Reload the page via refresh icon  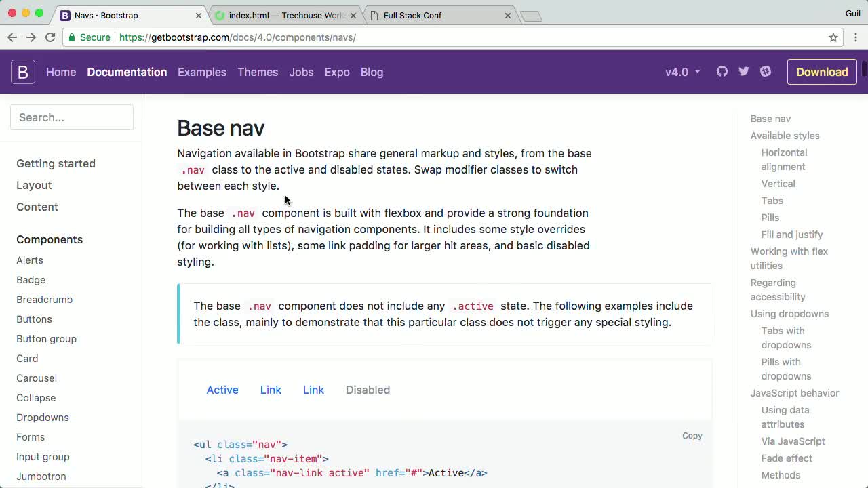point(50,37)
